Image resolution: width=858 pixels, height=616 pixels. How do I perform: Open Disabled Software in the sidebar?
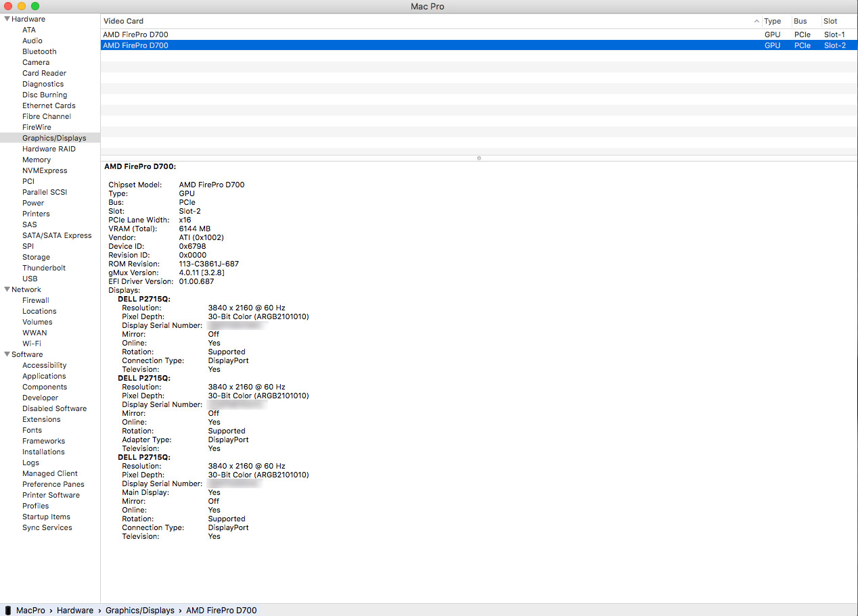tap(55, 408)
